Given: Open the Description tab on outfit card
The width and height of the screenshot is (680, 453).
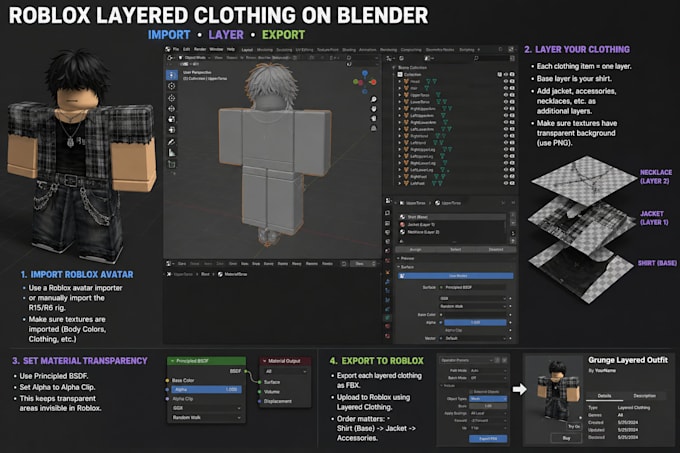Looking at the screenshot, I should pos(644,396).
